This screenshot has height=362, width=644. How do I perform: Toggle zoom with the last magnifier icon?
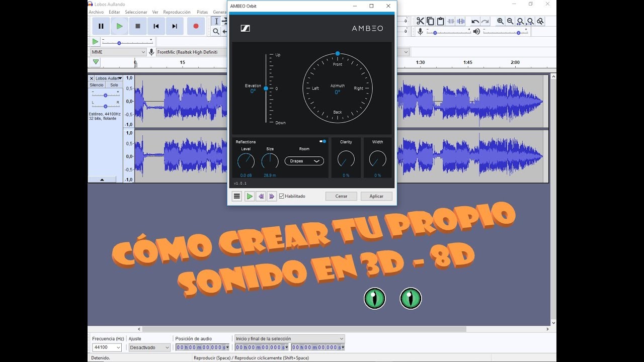(540, 21)
